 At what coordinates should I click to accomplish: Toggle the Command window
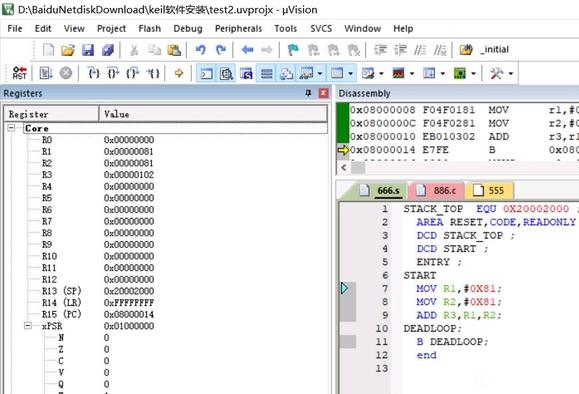[x=206, y=73]
